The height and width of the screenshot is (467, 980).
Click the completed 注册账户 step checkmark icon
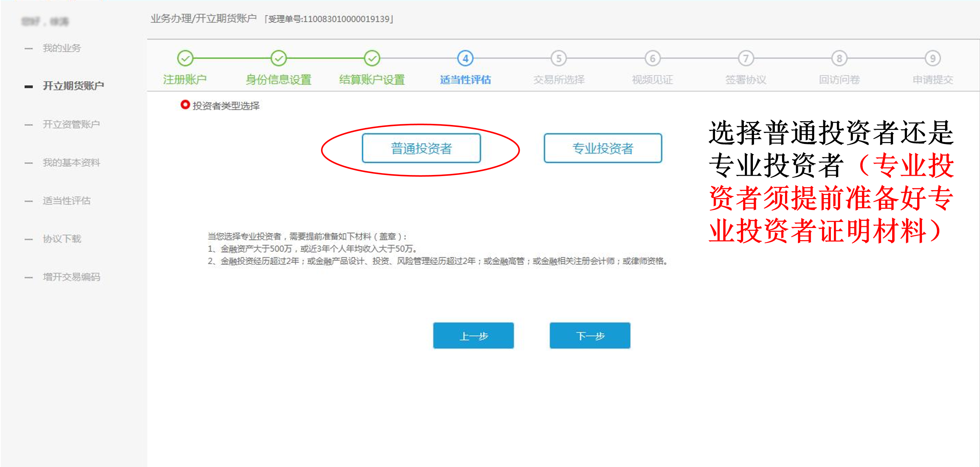[x=185, y=58]
